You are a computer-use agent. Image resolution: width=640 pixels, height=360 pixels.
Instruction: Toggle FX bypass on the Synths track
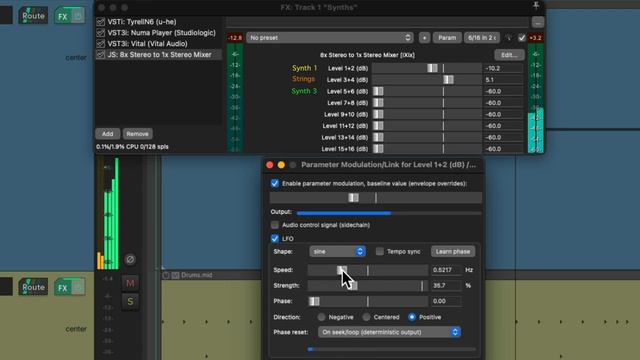[x=78, y=16]
